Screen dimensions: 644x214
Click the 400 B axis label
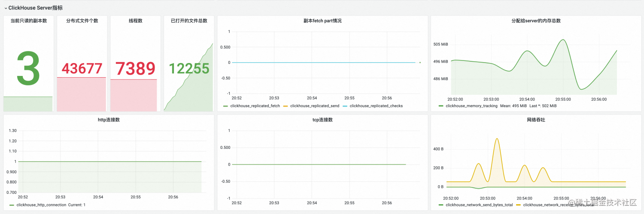coord(437,149)
